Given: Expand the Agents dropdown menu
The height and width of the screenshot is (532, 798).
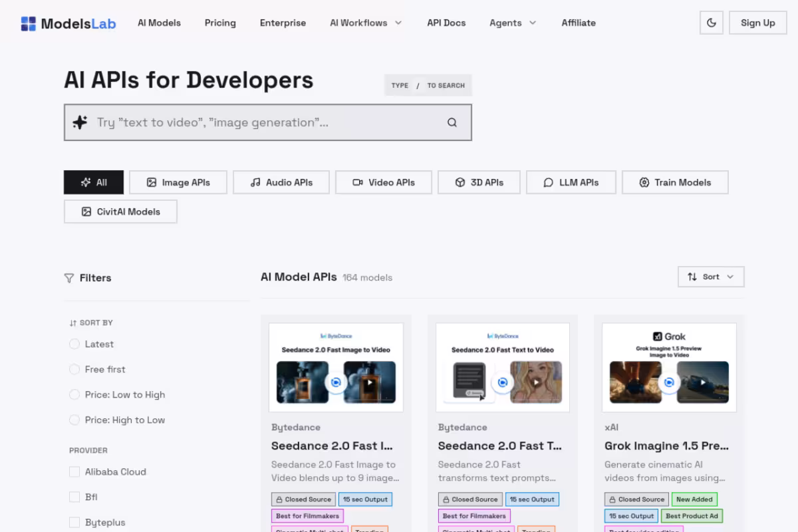Looking at the screenshot, I should tap(513, 23).
